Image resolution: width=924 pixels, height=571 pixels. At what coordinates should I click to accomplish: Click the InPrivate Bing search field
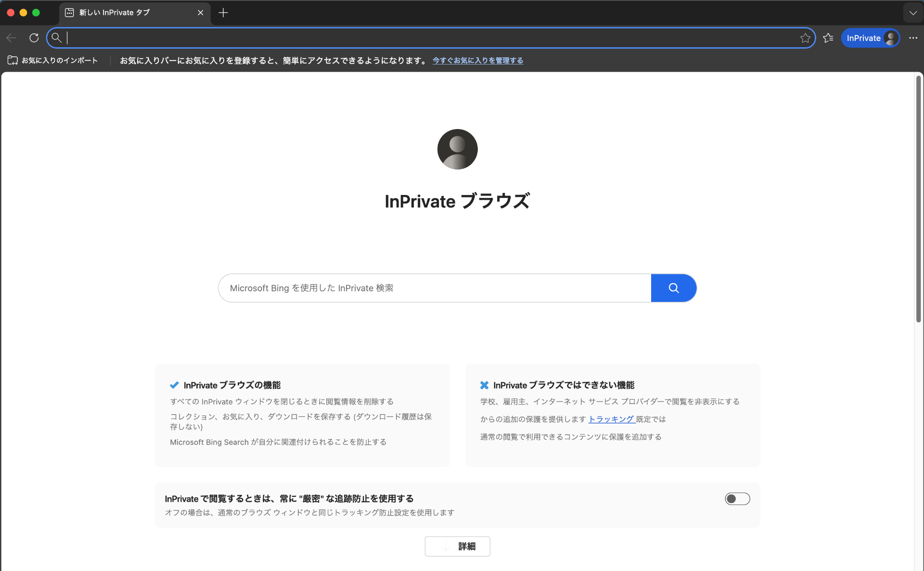tap(433, 288)
